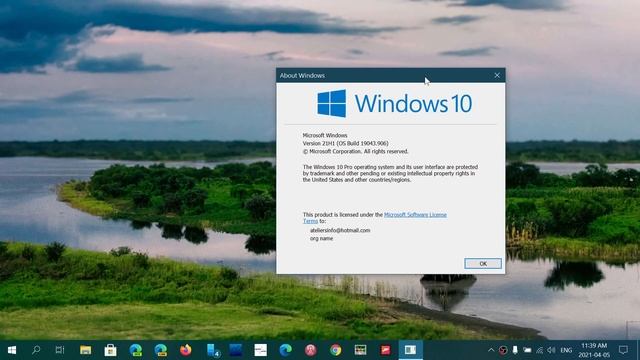Click OK in the About Windows dialog
The width and height of the screenshot is (640, 360).
pos(483,264)
